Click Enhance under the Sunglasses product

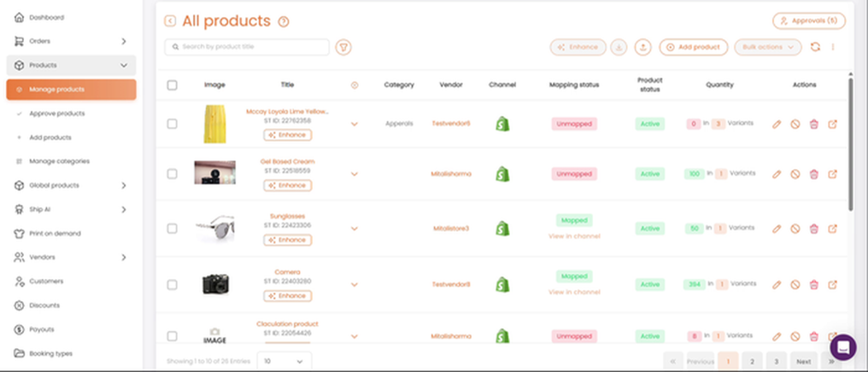pyautogui.click(x=287, y=240)
